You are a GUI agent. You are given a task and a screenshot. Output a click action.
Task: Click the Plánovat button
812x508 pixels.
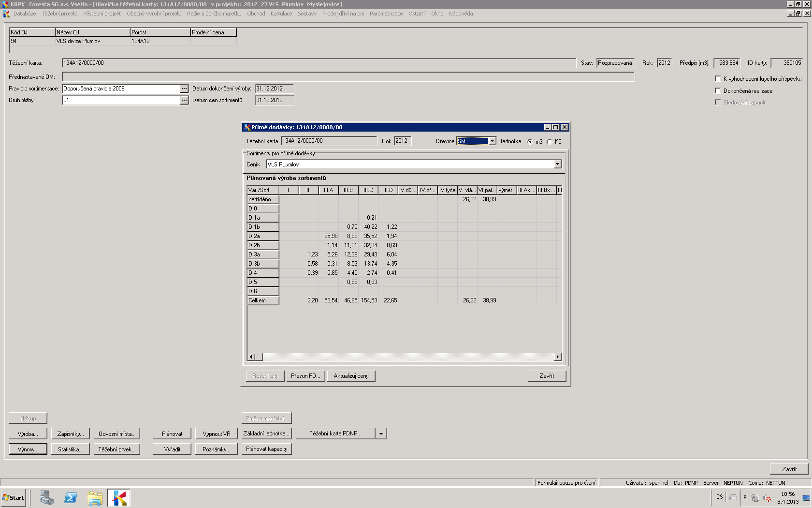point(172,434)
